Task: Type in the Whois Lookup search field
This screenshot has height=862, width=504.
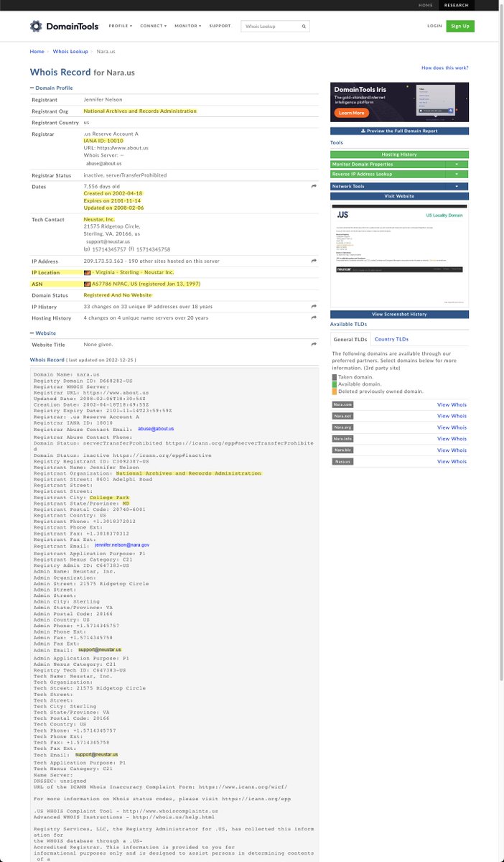Action: click(270, 26)
